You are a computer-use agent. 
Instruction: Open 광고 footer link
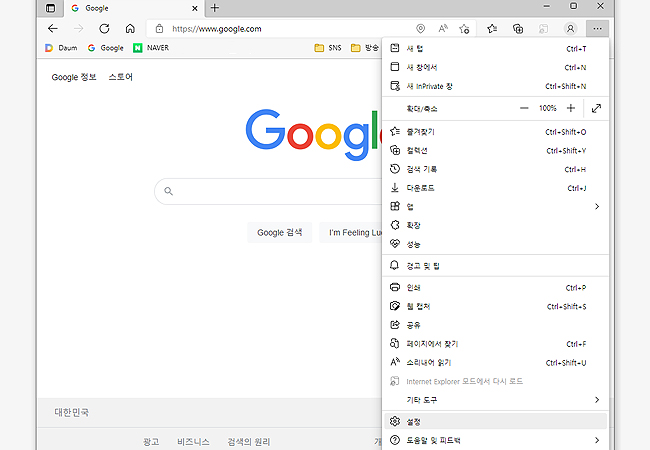pyautogui.click(x=151, y=442)
